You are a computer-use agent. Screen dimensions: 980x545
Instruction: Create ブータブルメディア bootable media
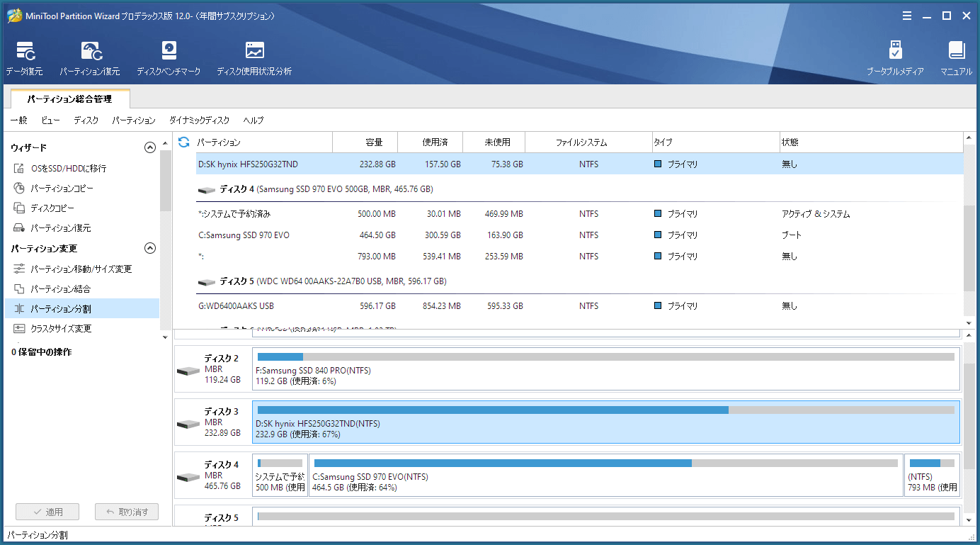895,58
